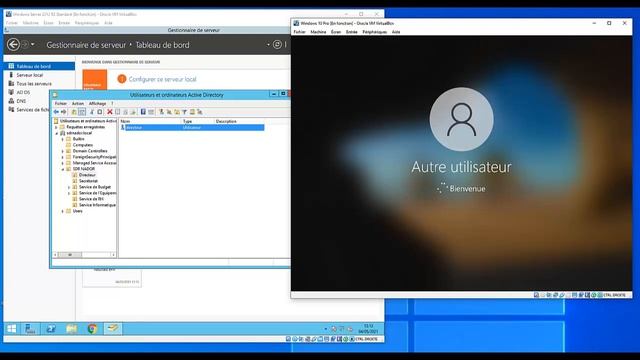Click the Add to group toolbar icon
Screen dimensions: 640x360
(x=200, y=112)
